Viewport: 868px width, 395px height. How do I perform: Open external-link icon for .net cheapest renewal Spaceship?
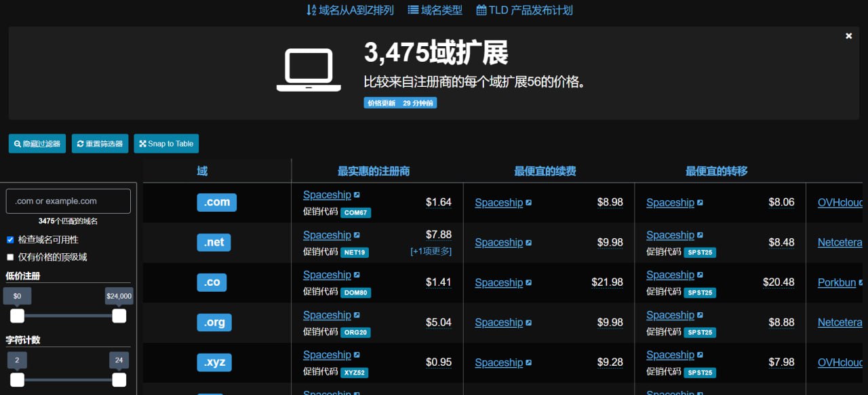click(528, 243)
